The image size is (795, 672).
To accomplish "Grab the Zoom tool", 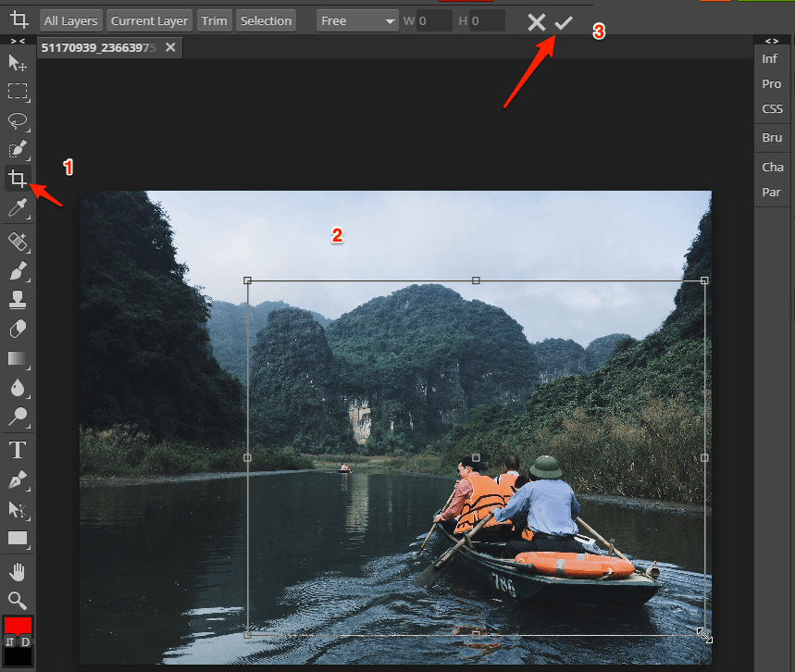I will pos(18,599).
